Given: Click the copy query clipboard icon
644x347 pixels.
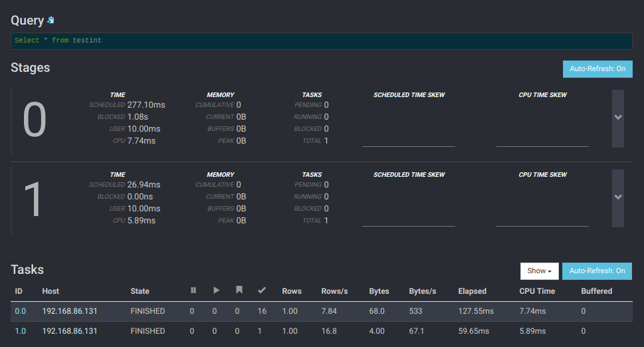Looking at the screenshot, I should click(x=51, y=21).
